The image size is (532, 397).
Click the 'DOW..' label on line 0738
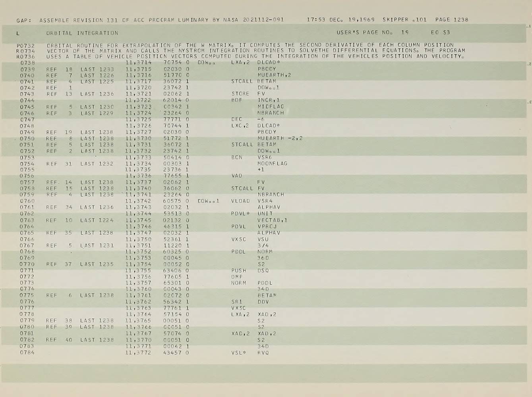[206, 62]
